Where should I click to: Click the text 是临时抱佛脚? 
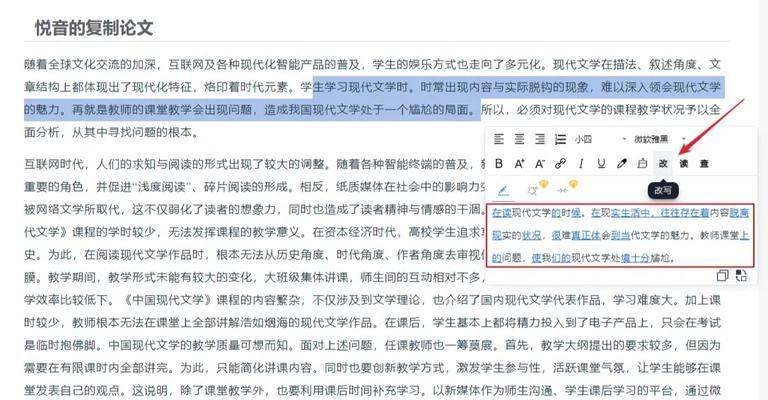(60, 345)
